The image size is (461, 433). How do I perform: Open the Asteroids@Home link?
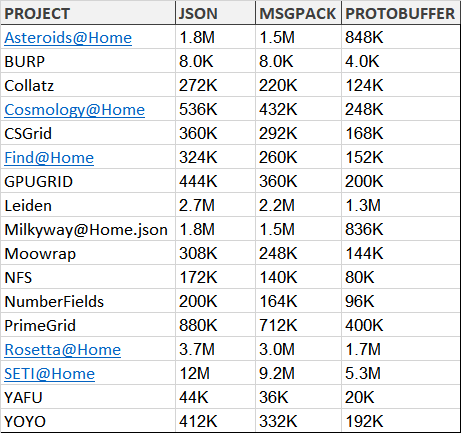tap(68, 38)
